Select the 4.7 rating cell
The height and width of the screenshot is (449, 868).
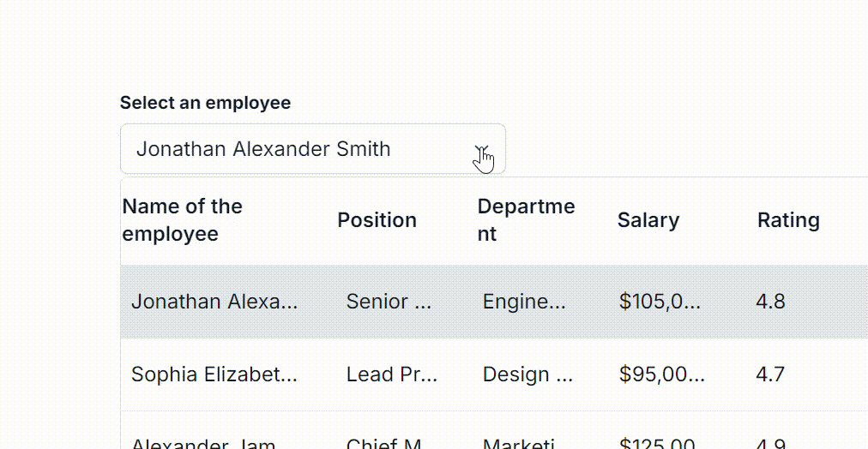(x=770, y=374)
